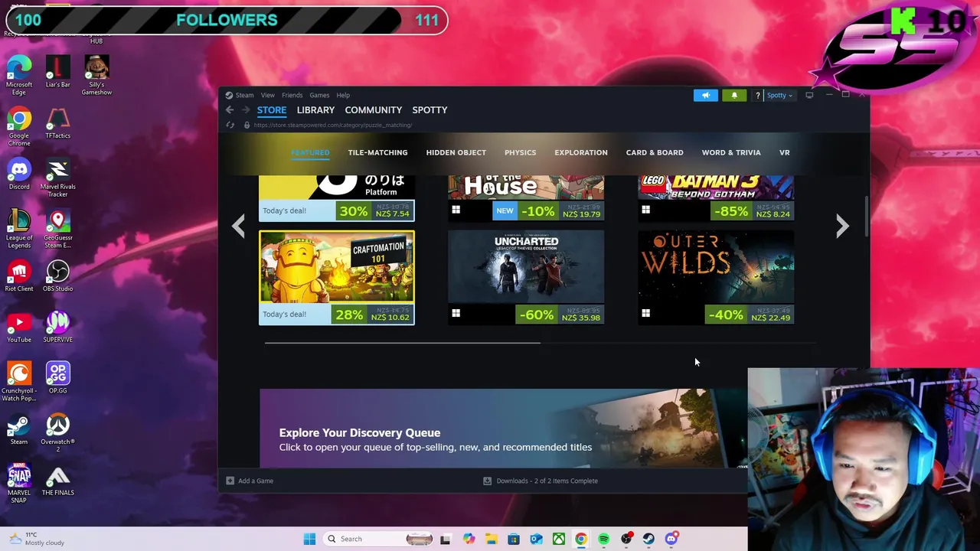Reload the store page

coord(230,125)
